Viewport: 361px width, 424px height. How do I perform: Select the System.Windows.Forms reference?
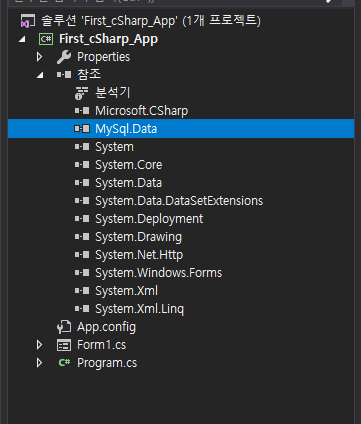point(159,273)
